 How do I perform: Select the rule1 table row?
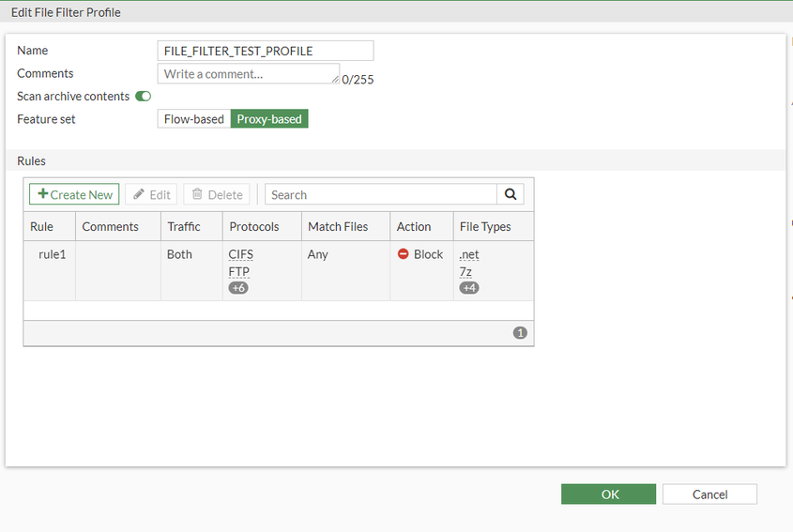tap(53, 254)
